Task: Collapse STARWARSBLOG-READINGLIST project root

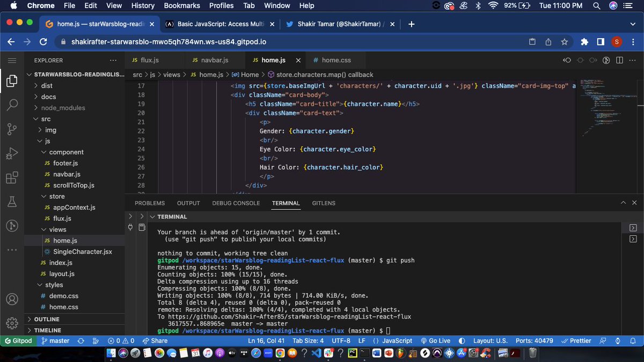Action: (74, 75)
